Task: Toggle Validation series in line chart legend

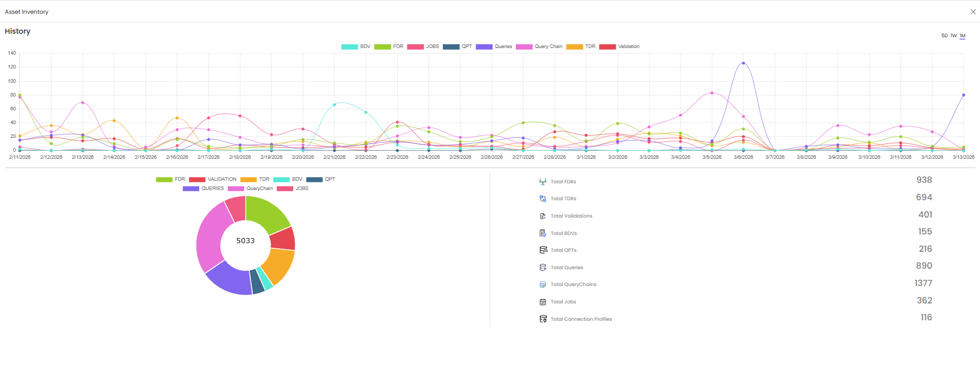Action: point(619,46)
